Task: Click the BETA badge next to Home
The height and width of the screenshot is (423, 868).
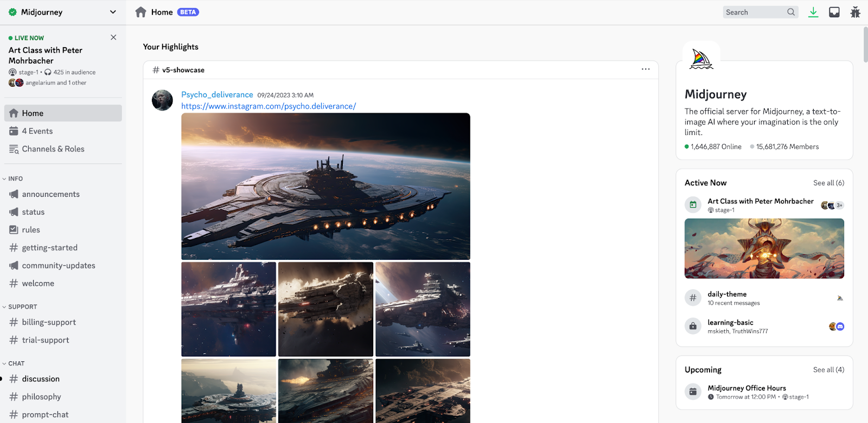Action: coord(188,12)
